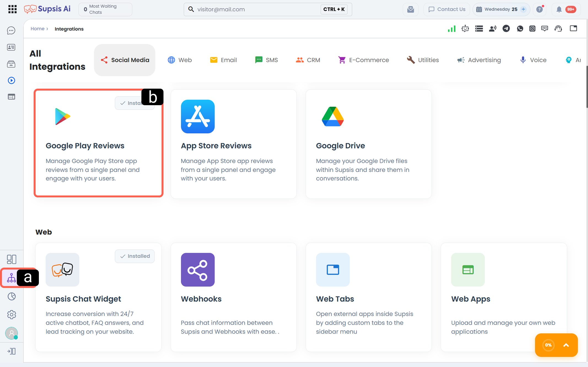Click the Most Waiting Chats counter
This screenshot has width=588, height=367.
[105, 9]
